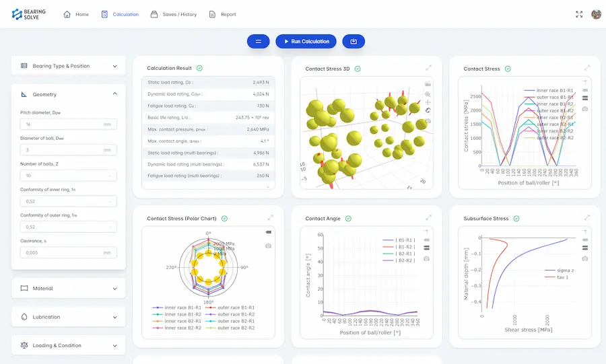Click compare data icon in Subsurface Stress chart
Viewport: 606px width, 364px height.
coord(584,248)
